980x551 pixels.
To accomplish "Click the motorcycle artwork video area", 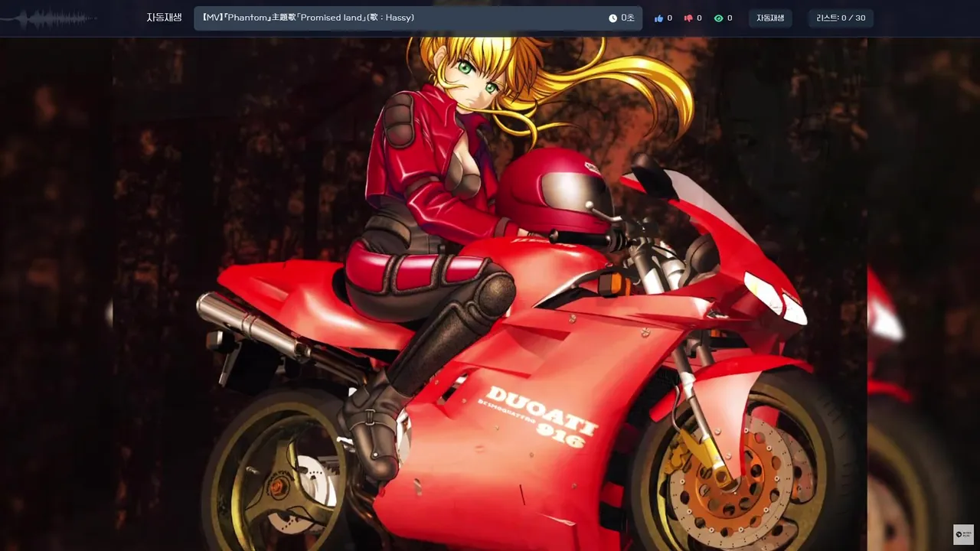I will (490, 294).
